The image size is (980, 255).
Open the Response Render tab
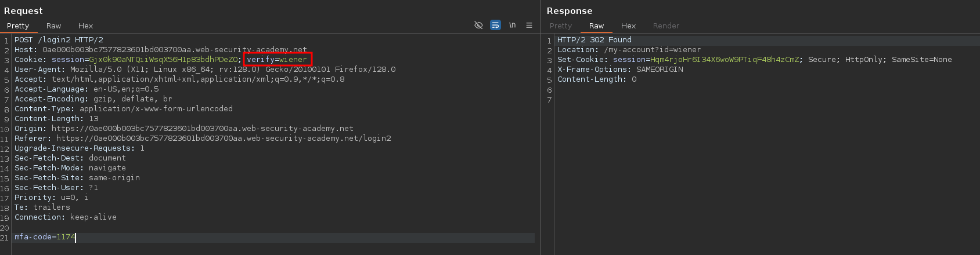(665, 25)
